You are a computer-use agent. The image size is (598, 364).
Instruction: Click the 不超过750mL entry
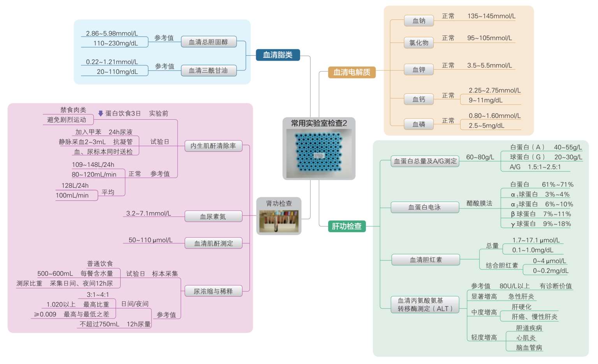99,324
